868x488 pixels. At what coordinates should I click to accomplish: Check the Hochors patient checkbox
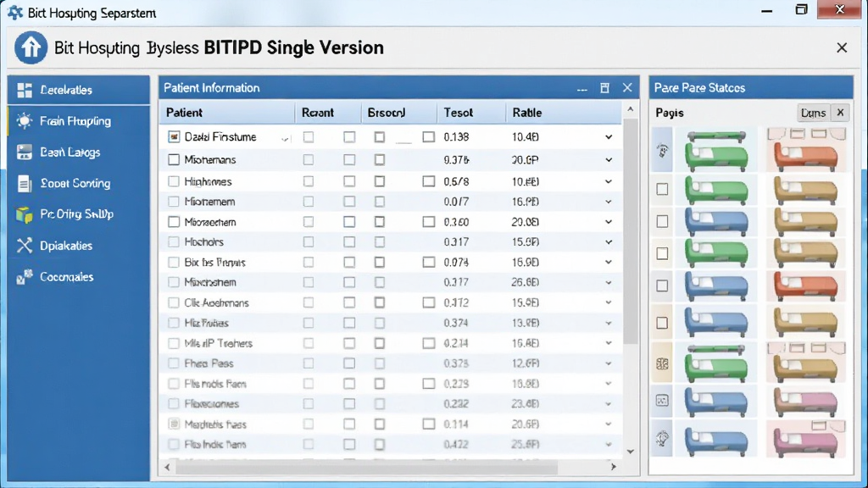click(x=174, y=241)
